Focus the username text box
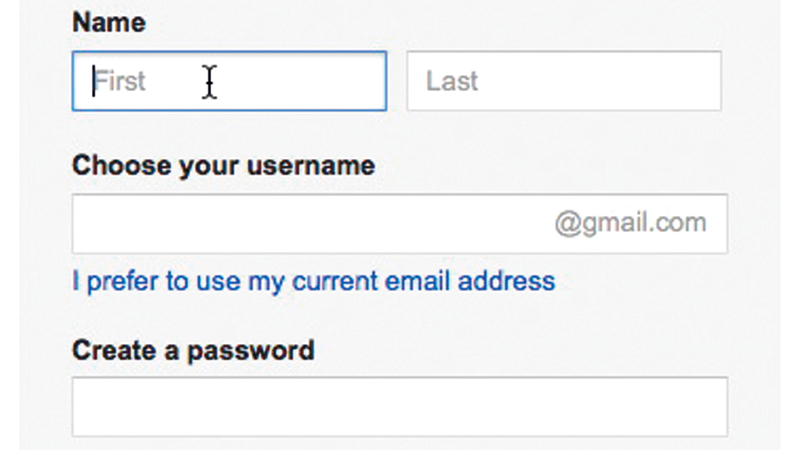 coord(310,223)
